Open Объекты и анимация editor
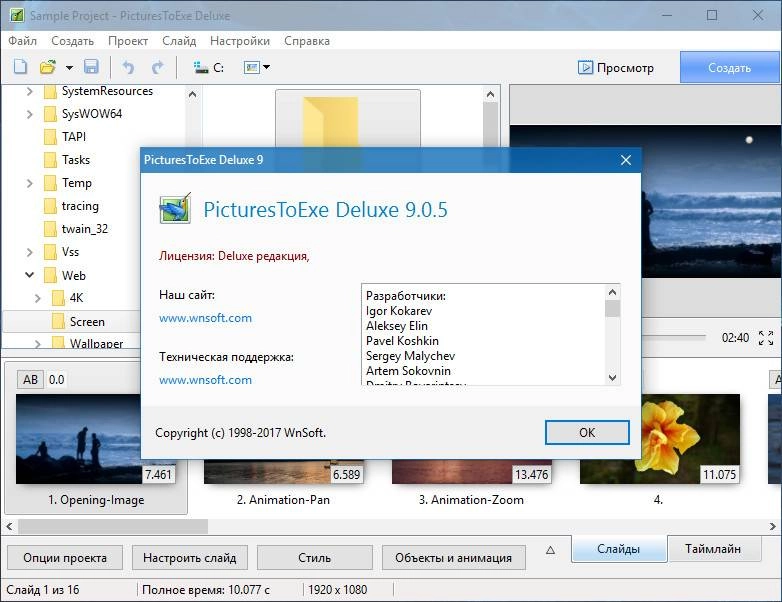 click(453, 558)
